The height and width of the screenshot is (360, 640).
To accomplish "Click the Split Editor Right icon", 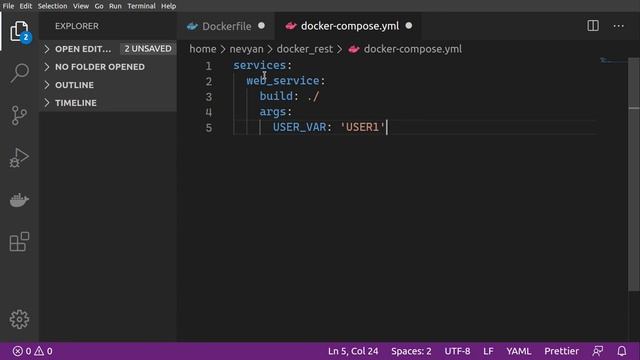I will click(593, 26).
